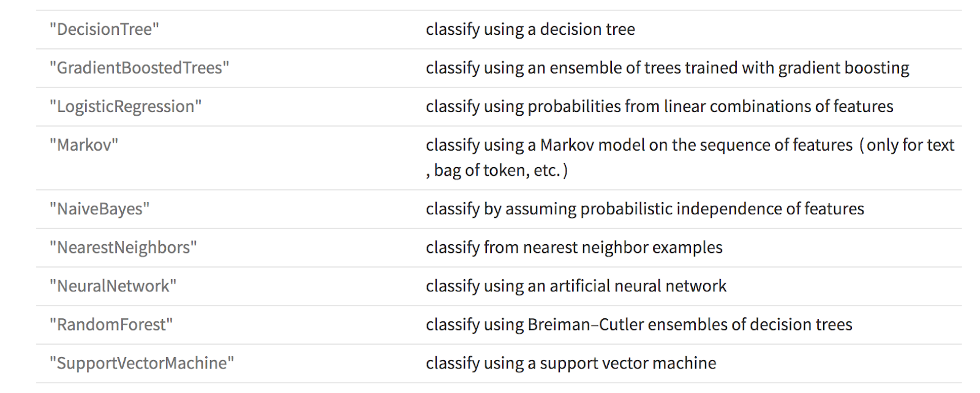The image size is (980, 393).
Task: Click the Markov model sequence description
Action: [639, 145]
